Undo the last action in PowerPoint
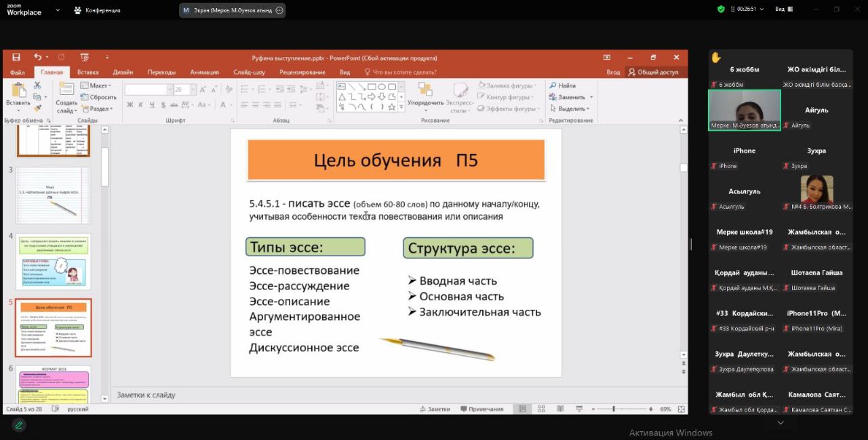868x440 pixels. (38, 58)
